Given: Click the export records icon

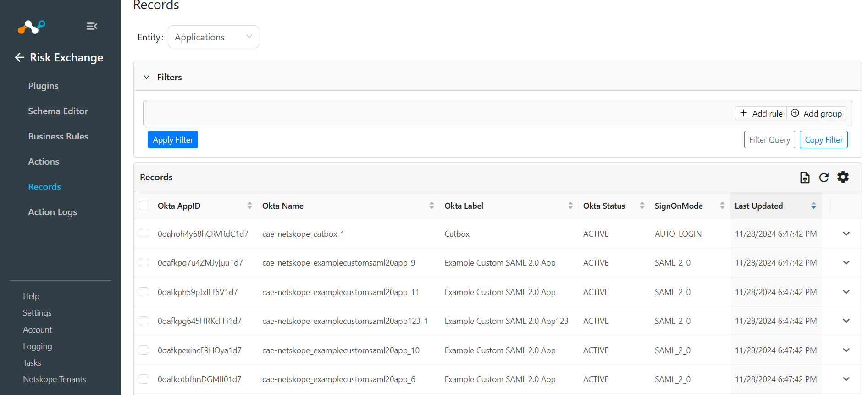Looking at the screenshot, I should coord(805,178).
